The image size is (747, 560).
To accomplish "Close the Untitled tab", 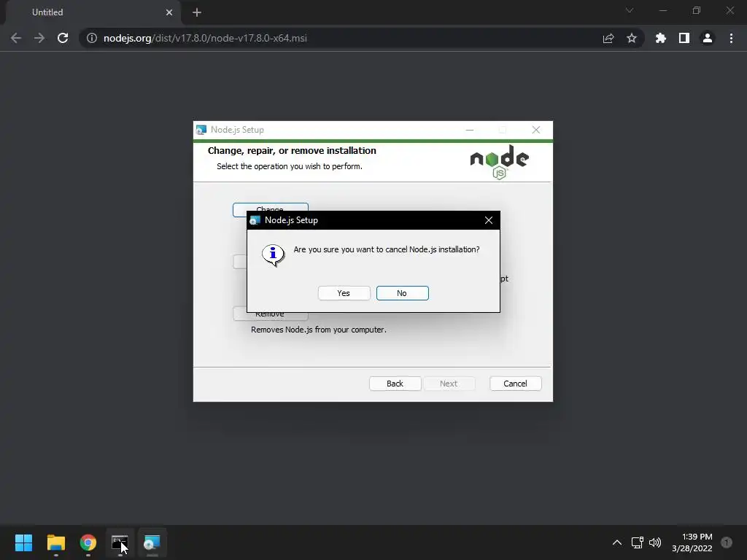I will 169,12.
